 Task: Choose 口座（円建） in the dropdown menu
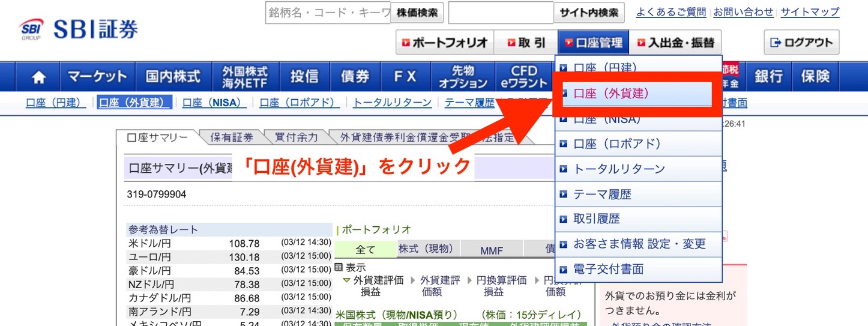point(639,67)
